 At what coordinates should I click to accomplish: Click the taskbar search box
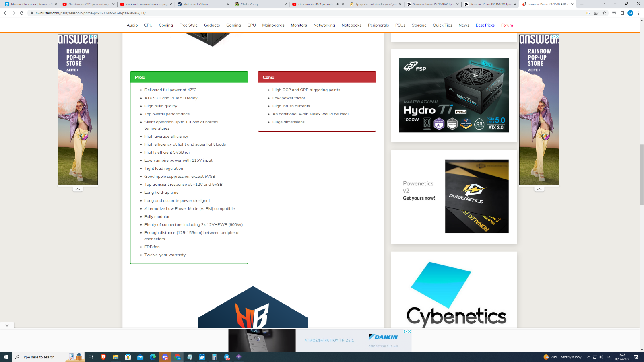[x=48, y=357]
